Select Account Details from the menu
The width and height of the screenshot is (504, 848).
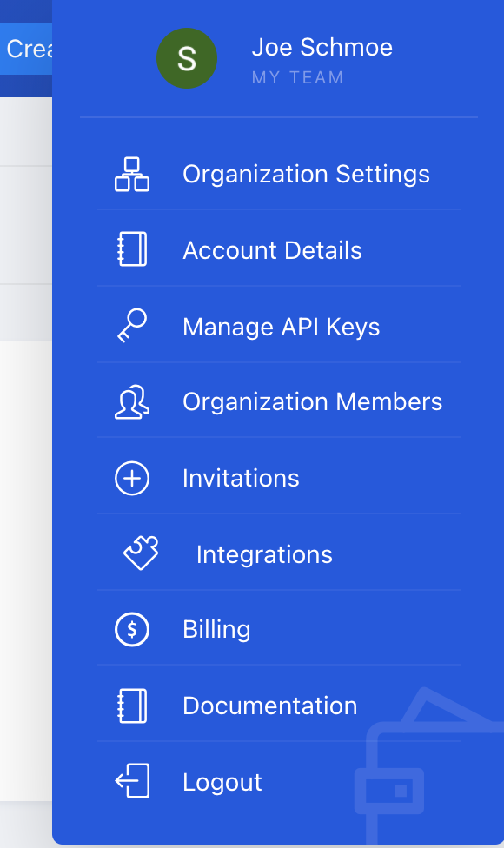(278, 250)
